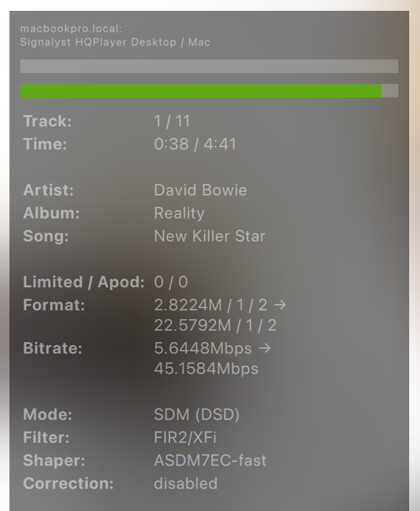The width and height of the screenshot is (420, 511).
Task: Click the source bitrate 5.6448Mbps
Action: (203, 349)
